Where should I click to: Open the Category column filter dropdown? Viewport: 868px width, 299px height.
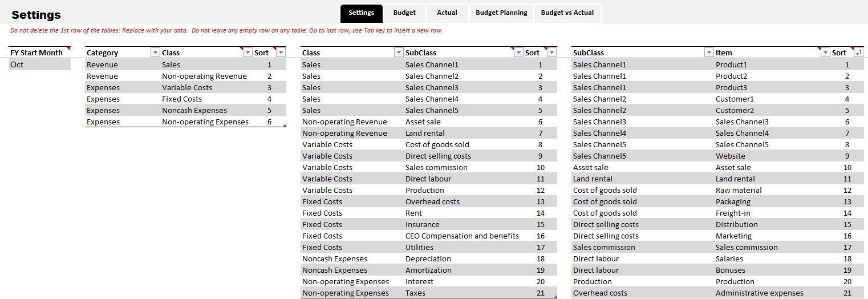click(x=155, y=52)
